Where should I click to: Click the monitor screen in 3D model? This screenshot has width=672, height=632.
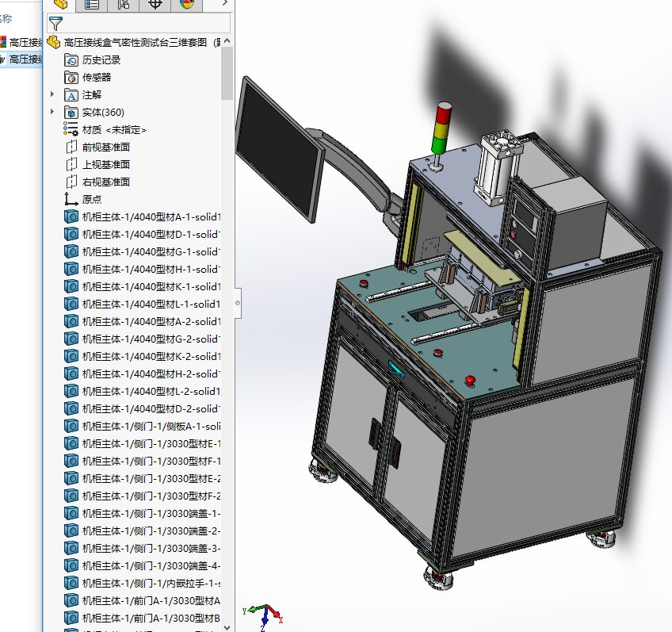coord(279,148)
